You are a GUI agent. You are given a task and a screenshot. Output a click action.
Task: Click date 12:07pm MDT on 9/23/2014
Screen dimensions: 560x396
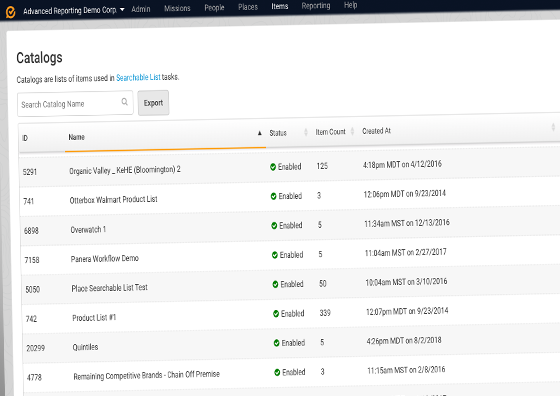click(x=407, y=311)
